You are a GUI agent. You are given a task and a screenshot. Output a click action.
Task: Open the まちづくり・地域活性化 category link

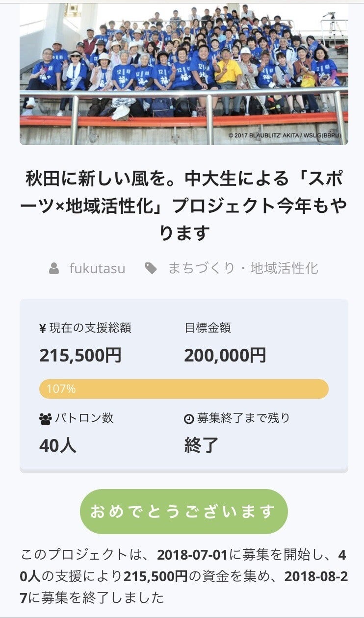click(x=243, y=268)
